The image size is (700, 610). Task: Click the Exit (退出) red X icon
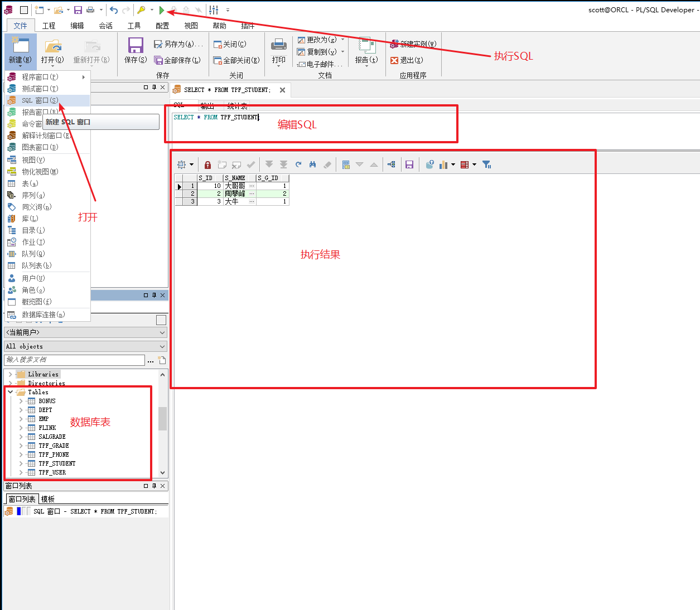click(x=394, y=60)
